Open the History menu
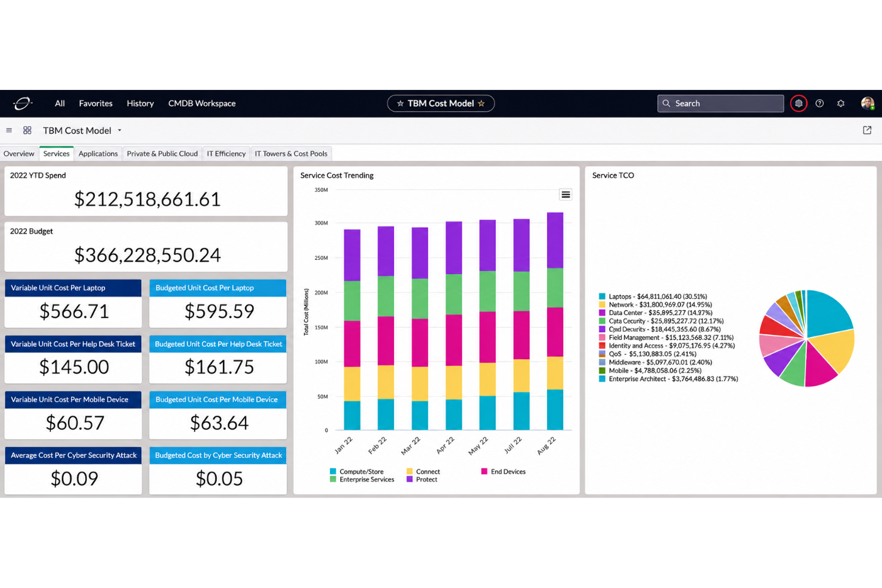Viewport: 882px width, 588px height. (140, 104)
